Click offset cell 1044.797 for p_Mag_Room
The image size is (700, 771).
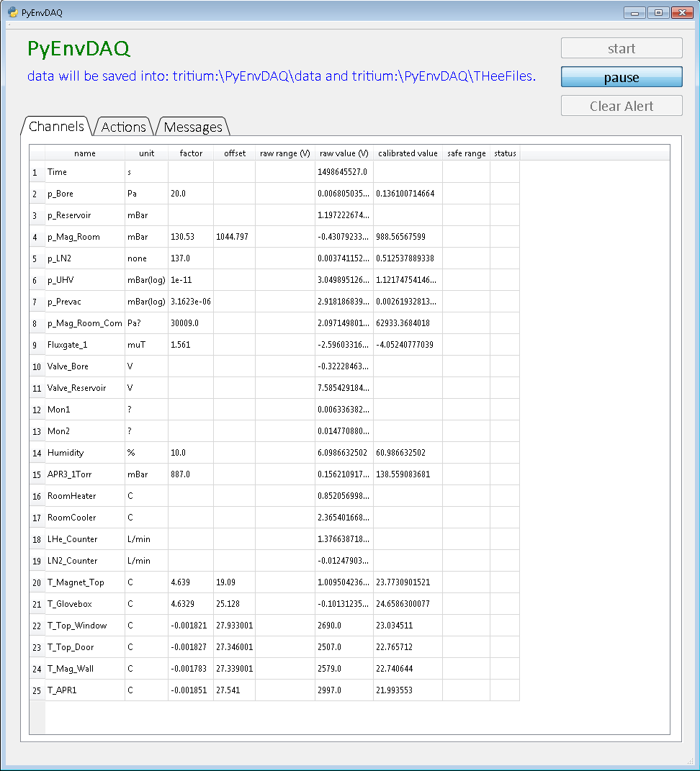point(235,237)
